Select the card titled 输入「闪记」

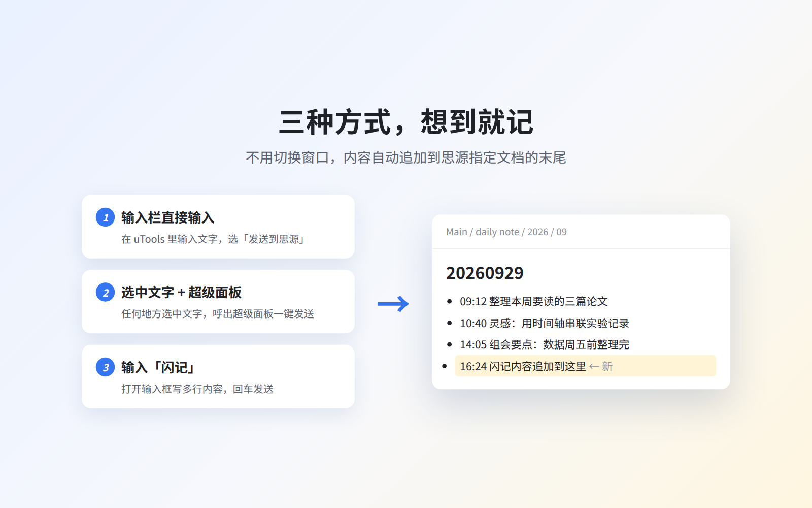click(x=218, y=376)
